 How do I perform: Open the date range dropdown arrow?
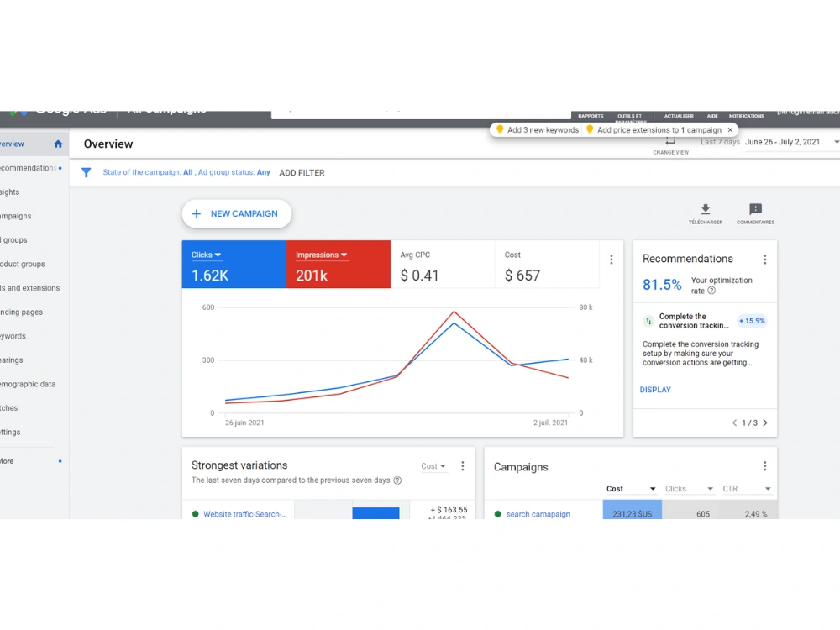coord(837,142)
